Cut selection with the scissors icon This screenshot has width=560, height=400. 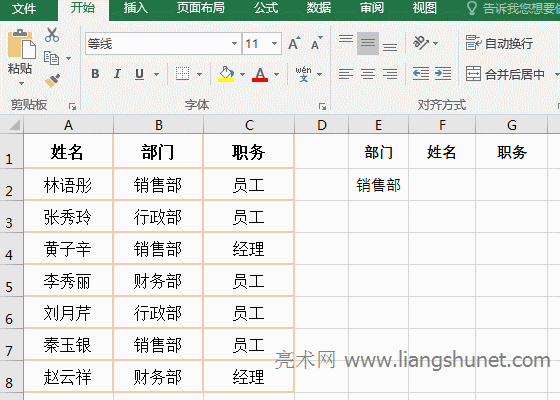[x=52, y=35]
